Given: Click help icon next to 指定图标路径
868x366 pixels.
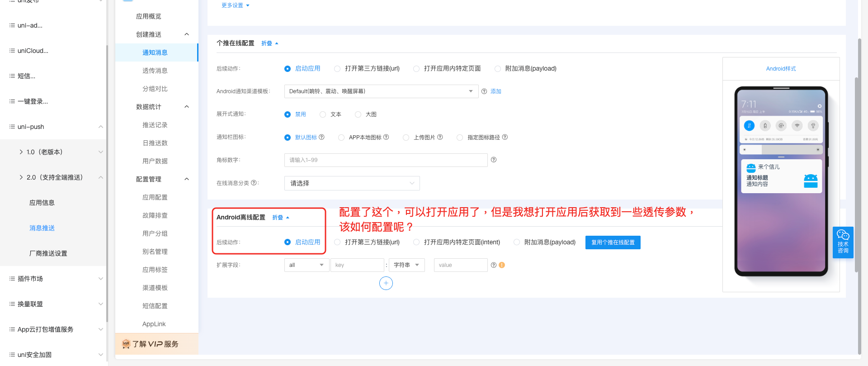Looking at the screenshot, I should 505,137.
